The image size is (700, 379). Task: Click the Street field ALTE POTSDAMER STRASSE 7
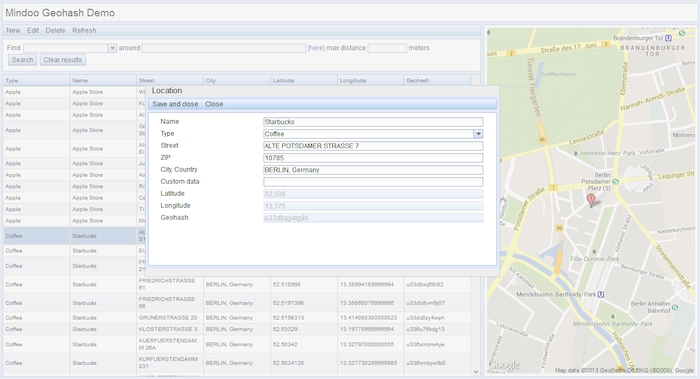tap(373, 146)
